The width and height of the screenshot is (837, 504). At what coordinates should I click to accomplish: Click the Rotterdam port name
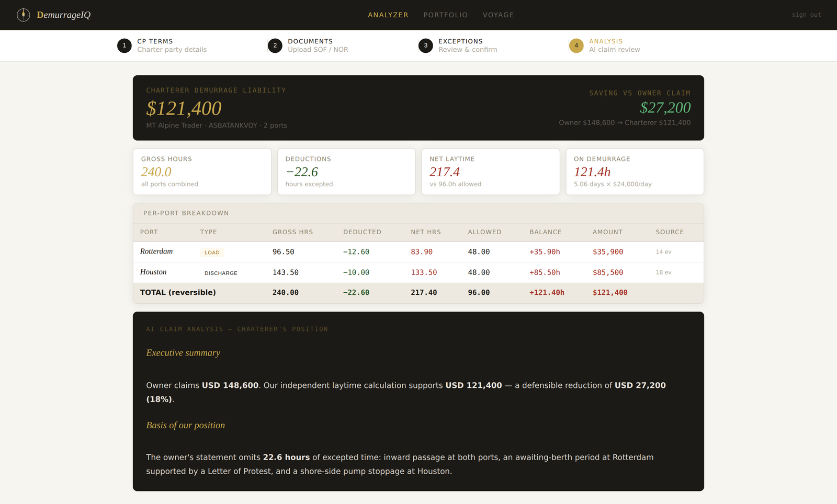coord(156,251)
